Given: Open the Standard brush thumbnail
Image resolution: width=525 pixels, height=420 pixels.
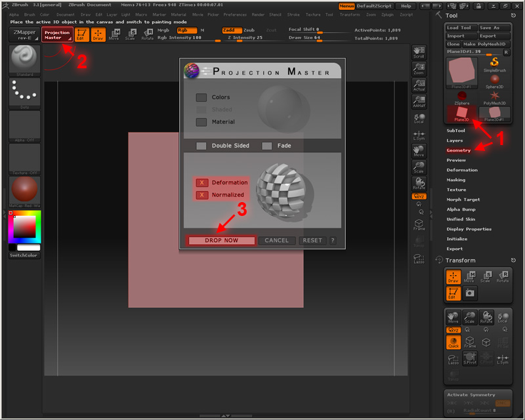Looking at the screenshot, I should coord(24,60).
